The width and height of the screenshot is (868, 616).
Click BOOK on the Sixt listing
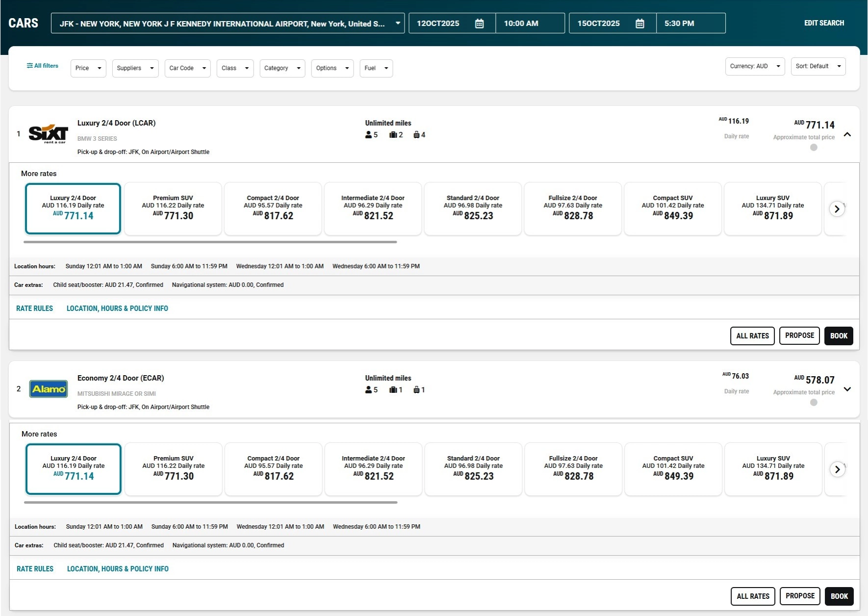[839, 335]
